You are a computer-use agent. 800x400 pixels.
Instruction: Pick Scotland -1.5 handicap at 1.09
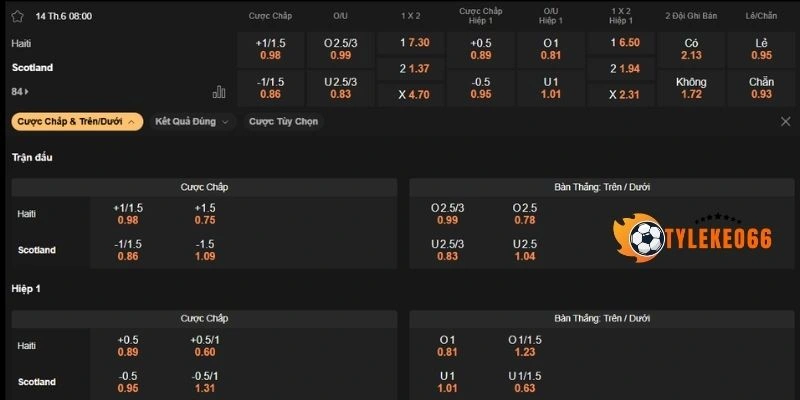pyautogui.click(x=205, y=250)
